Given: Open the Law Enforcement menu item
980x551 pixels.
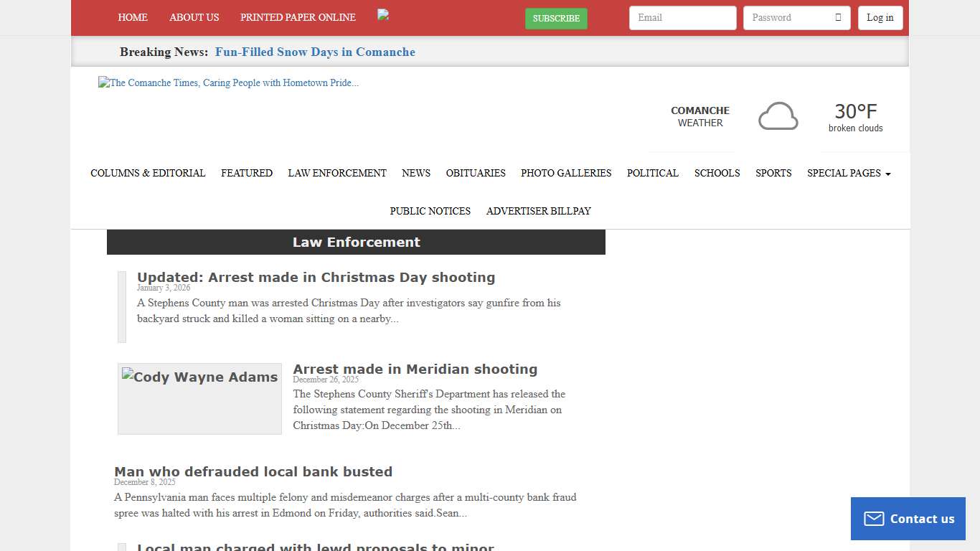Looking at the screenshot, I should click(x=337, y=173).
